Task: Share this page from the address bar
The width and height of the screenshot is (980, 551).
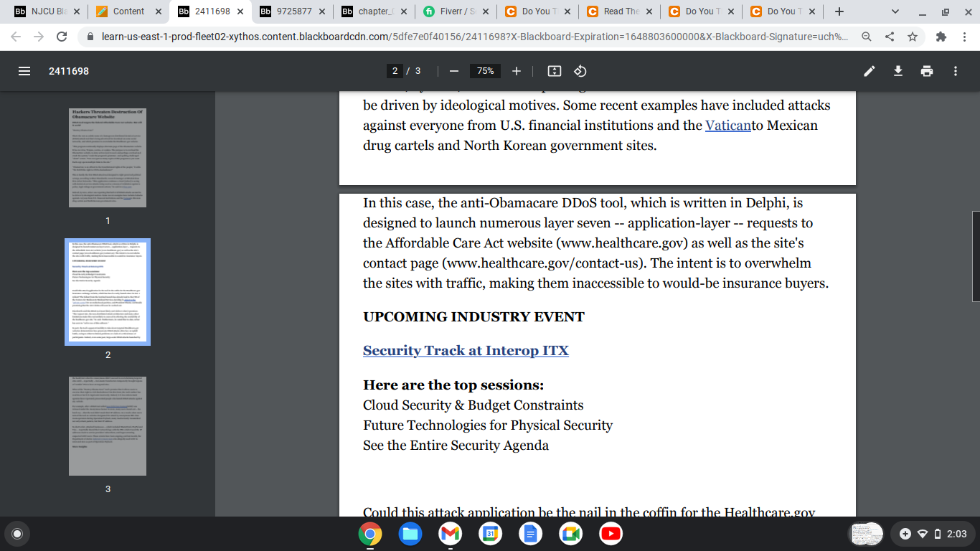Action: pyautogui.click(x=890, y=37)
